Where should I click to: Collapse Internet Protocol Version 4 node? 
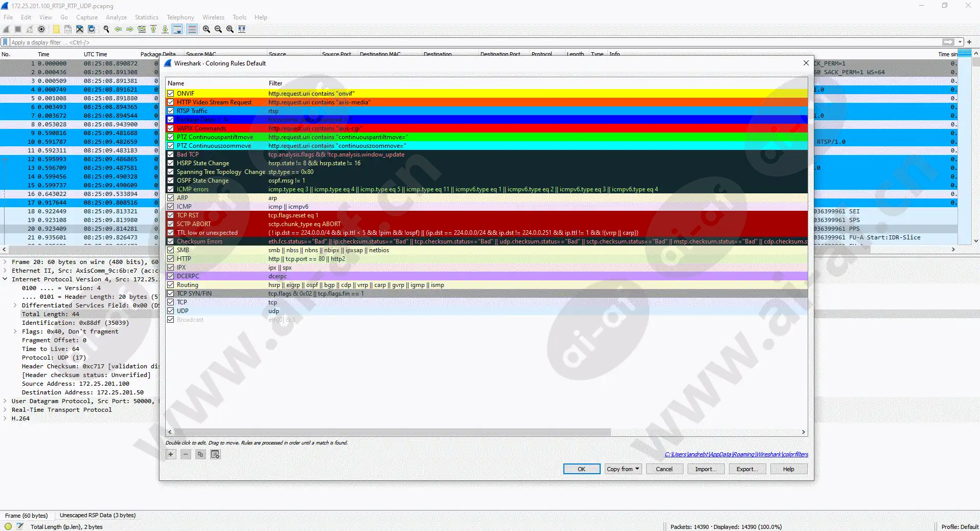pyautogui.click(x=5, y=279)
